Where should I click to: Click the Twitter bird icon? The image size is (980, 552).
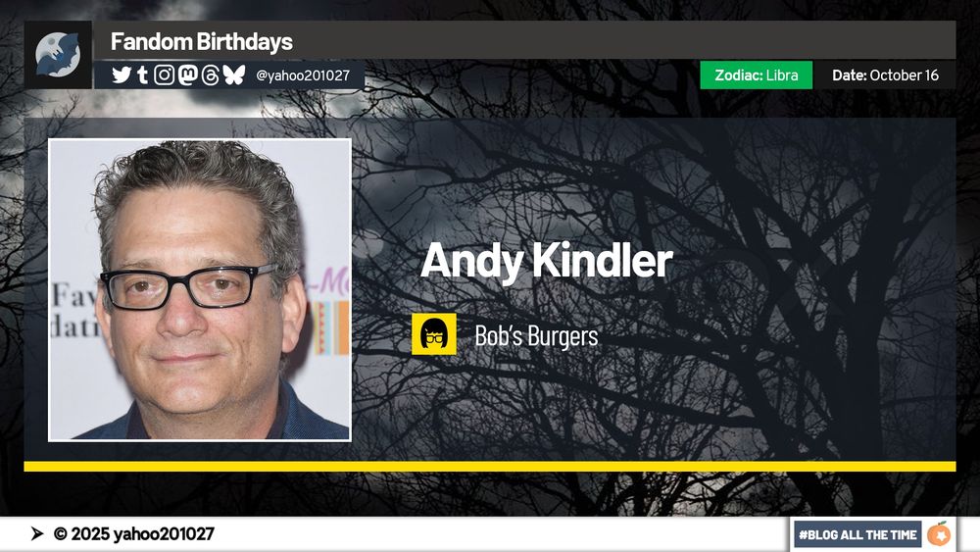(x=122, y=75)
